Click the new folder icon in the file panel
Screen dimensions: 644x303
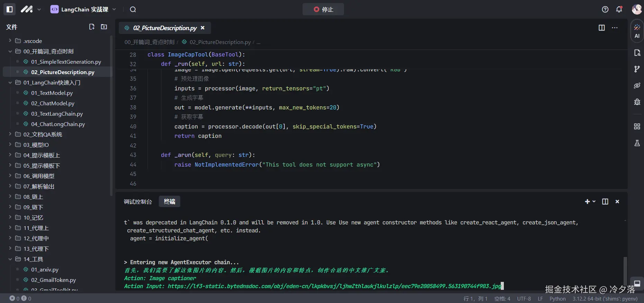click(x=104, y=27)
